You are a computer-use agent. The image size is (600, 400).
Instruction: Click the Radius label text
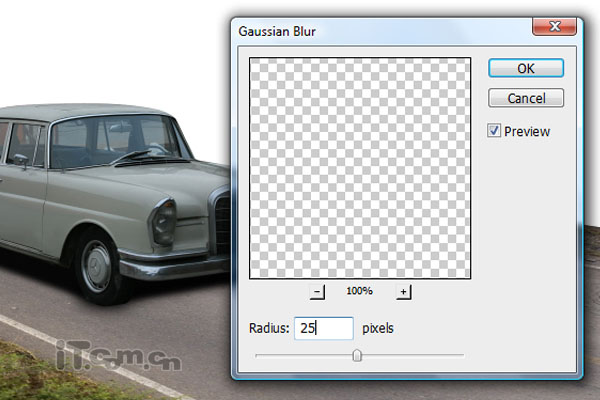tap(267, 328)
